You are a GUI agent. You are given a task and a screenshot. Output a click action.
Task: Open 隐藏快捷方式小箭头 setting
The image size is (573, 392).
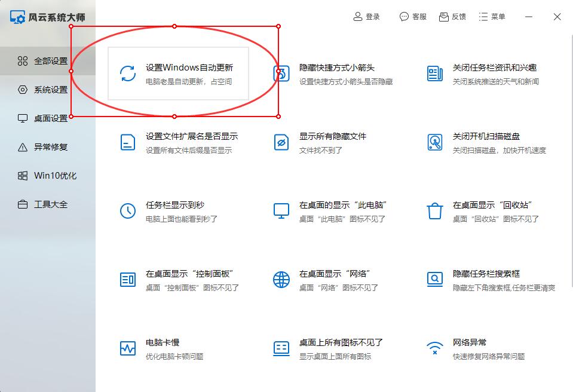tap(337, 68)
